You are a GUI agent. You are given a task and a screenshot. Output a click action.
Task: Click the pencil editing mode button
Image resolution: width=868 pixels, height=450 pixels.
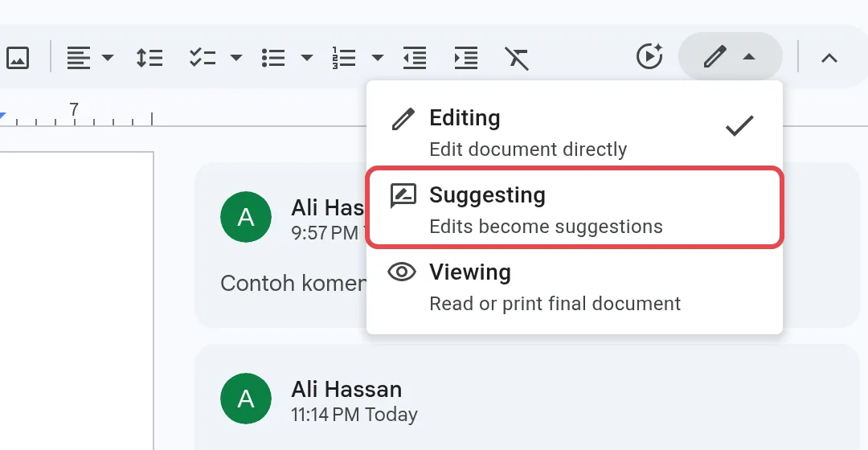(x=714, y=56)
